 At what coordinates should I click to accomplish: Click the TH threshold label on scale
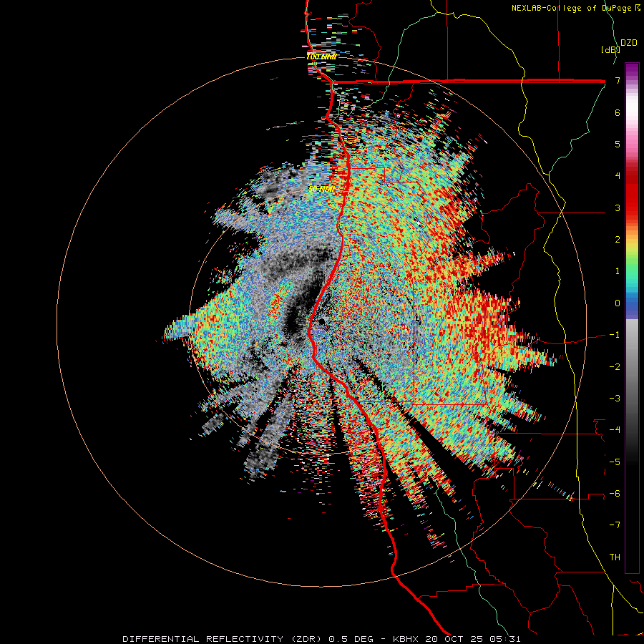click(615, 557)
